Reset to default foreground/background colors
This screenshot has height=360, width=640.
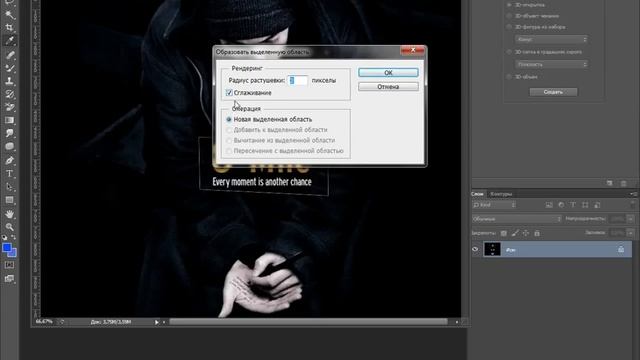[4, 237]
